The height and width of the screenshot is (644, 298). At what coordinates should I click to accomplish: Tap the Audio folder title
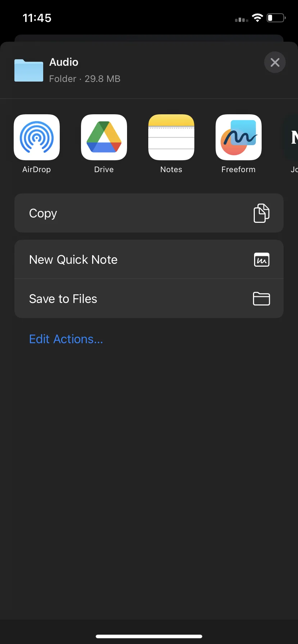[x=64, y=62]
